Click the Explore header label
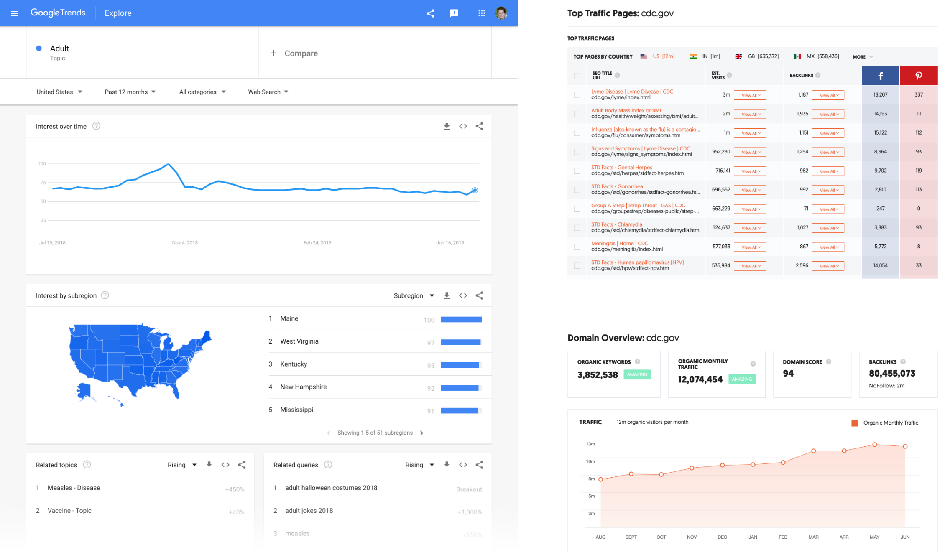 click(x=118, y=13)
